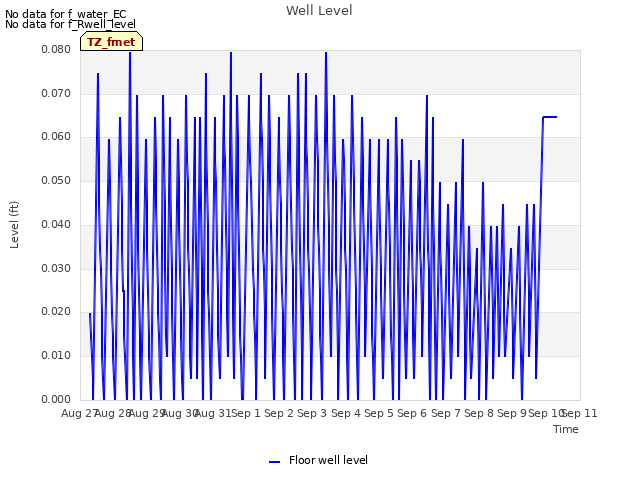Click the 0.000 y-axis tick label

click(x=56, y=399)
